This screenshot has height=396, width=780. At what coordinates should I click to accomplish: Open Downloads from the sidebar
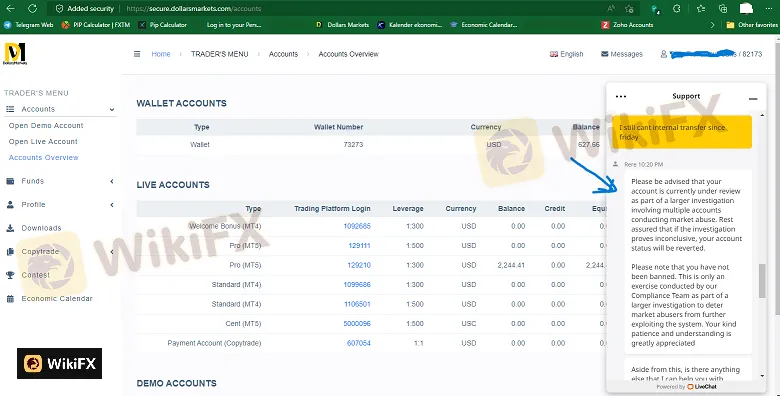coord(41,228)
